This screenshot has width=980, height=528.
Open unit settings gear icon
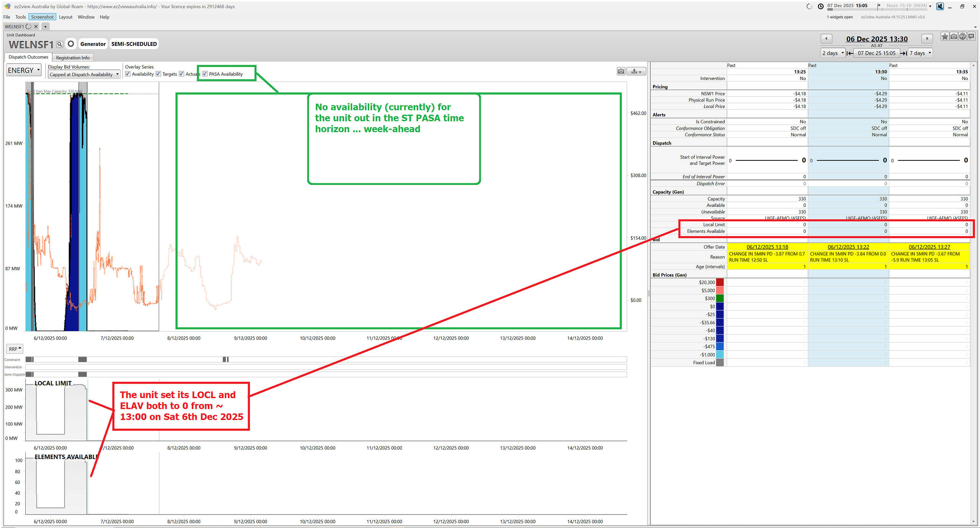coord(71,44)
